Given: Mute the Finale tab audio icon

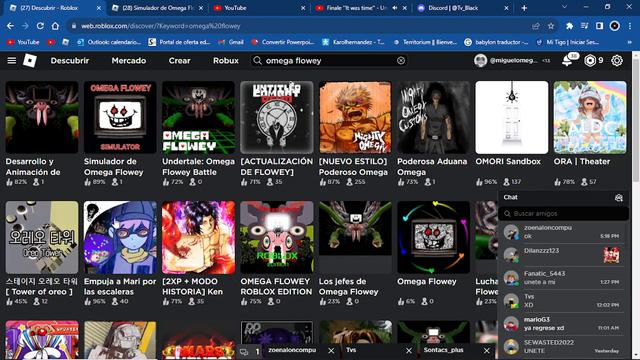Looking at the screenshot, I should tap(395, 8).
